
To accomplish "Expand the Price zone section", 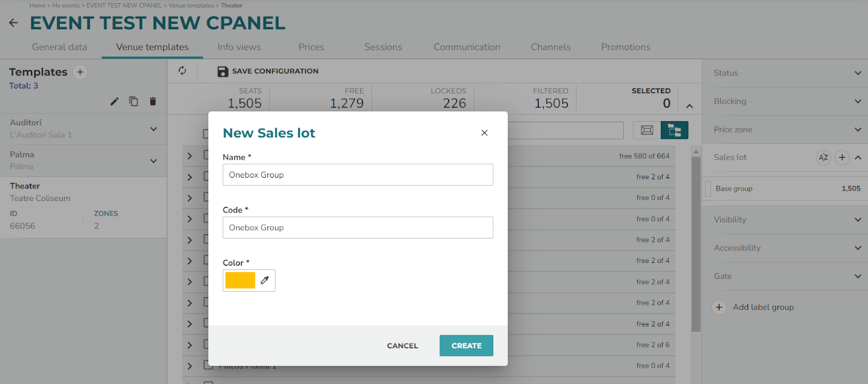I will [x=858, y=129].
